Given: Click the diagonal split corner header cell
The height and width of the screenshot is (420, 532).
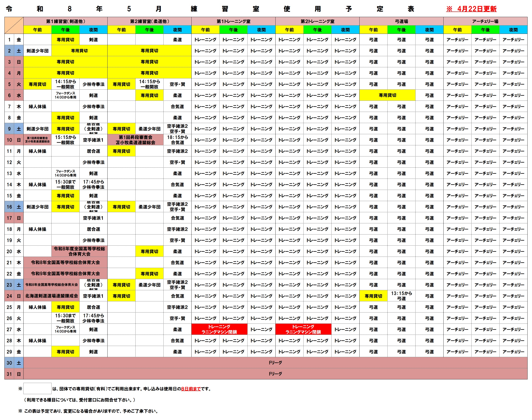Looking at the screenshot, I should 14,25.
